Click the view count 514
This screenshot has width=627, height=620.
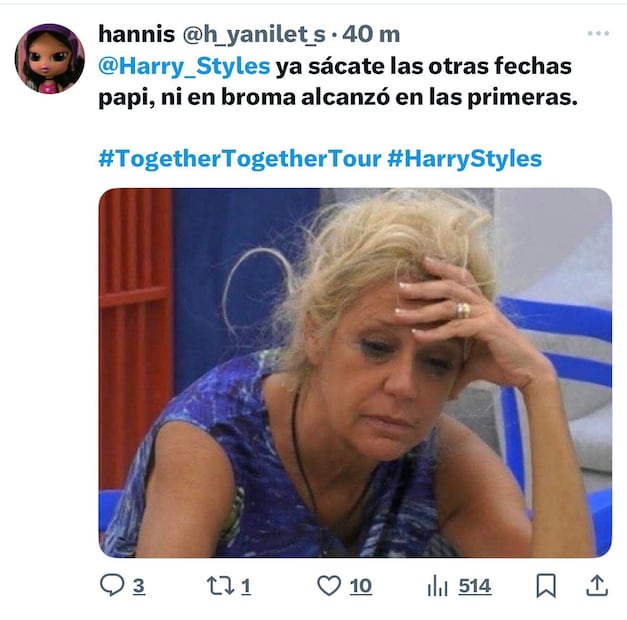click(x=475, y=586)
